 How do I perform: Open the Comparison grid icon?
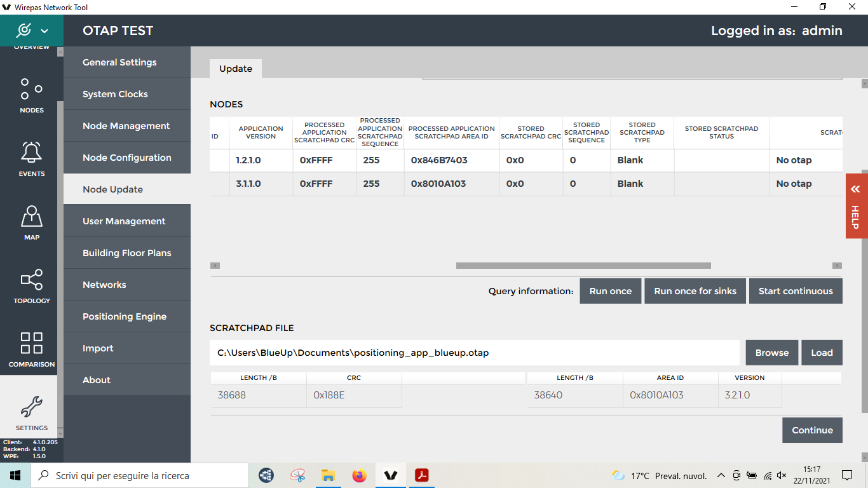click(31, 349)
